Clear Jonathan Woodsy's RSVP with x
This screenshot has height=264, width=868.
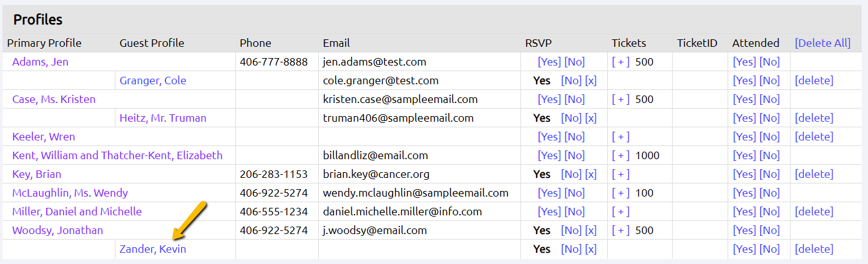click(x=591, y=230)
